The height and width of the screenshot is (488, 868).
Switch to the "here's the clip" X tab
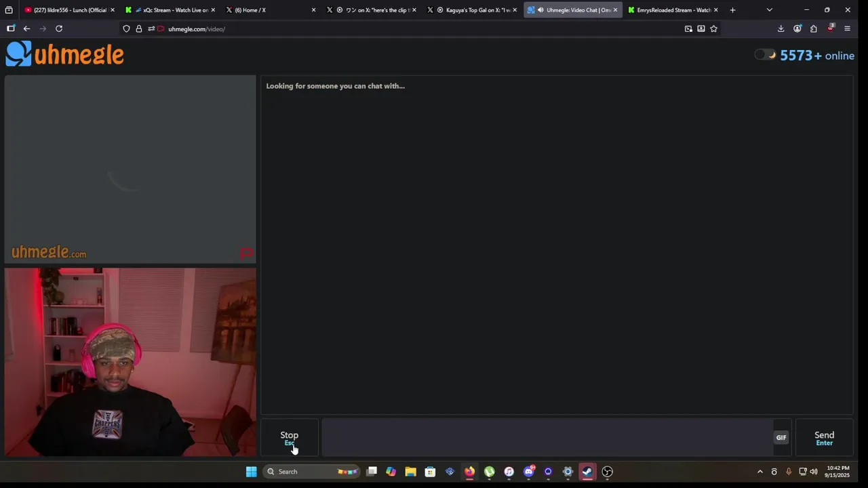click(x=372, y=10)
